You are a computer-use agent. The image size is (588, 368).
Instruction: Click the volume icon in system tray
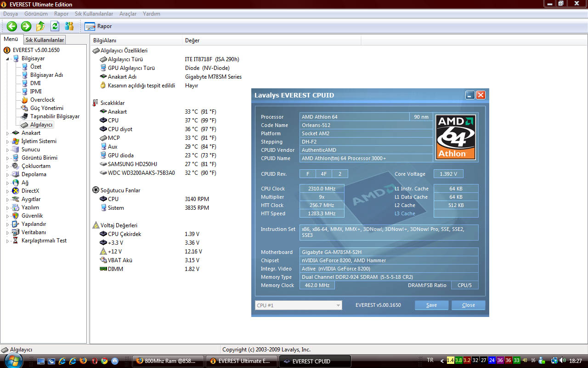coord(564,361)
